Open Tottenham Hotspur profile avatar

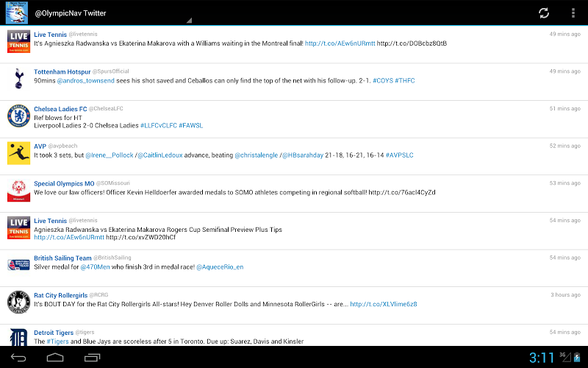pyautogui.click(x=18, y=78)
